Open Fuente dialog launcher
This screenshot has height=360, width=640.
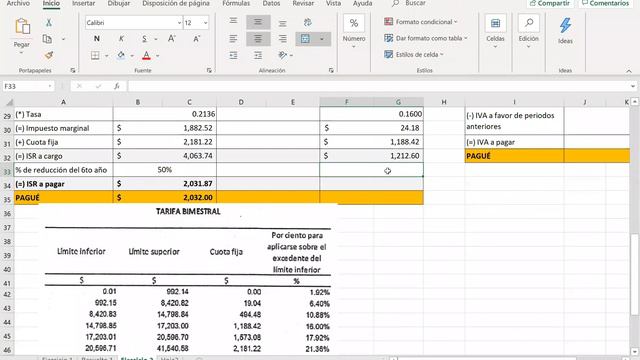point(209,71)
